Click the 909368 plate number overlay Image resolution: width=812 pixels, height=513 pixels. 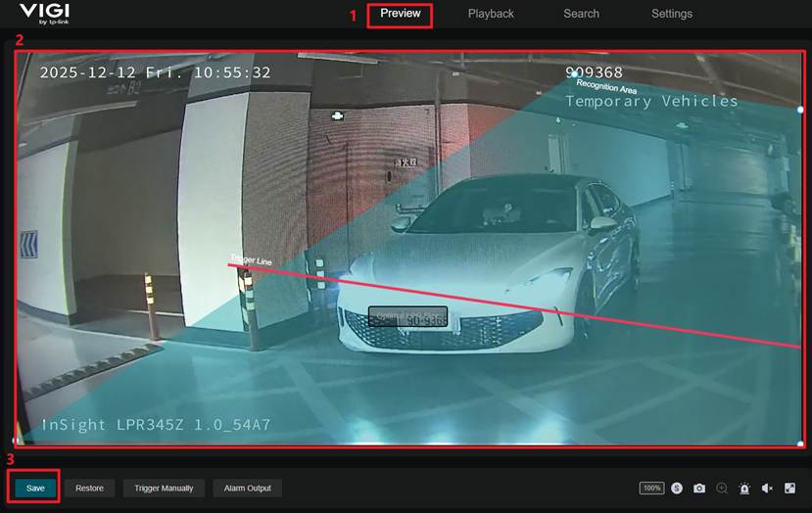[594, 72]
